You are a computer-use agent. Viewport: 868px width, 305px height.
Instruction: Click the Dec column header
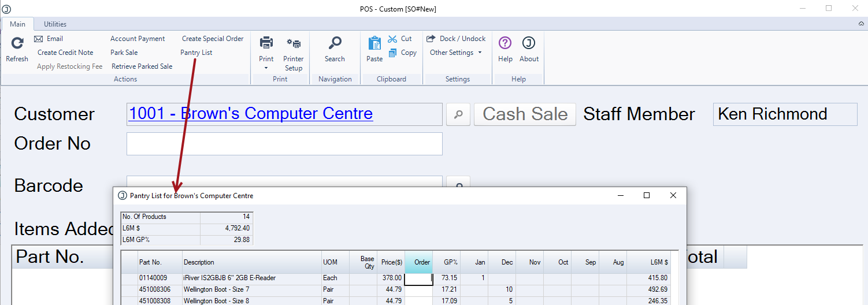coord(502,262)
